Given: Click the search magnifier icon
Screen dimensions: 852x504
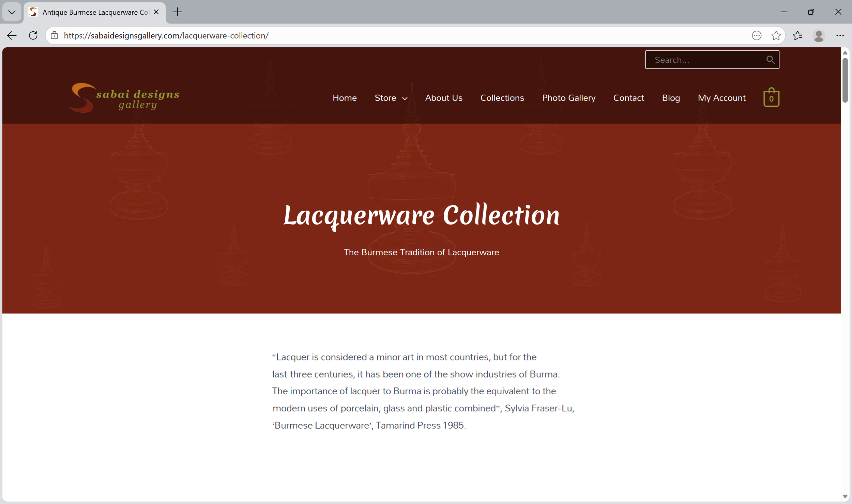Looking at the screenshot, I should [770, 60].
